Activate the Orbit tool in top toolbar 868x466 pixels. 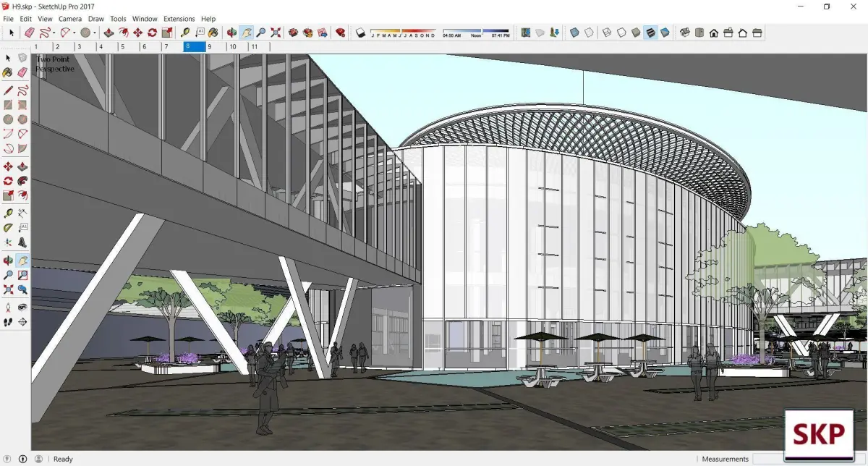(x=231, y=33)
